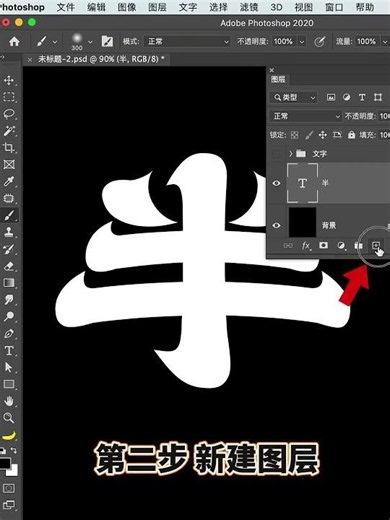This screenshot has width=390, height=520.
Task: Add a layer style with fx icon
Action: (x=306, y=246)
